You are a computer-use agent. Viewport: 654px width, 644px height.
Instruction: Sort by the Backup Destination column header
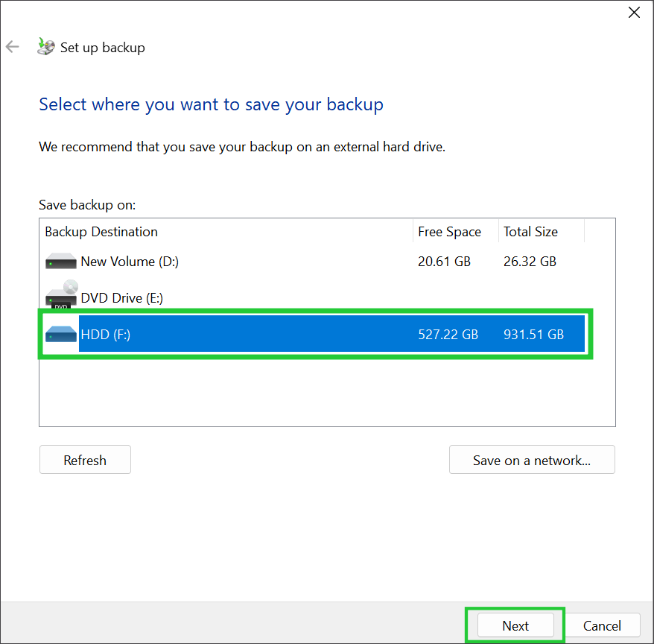101,231
